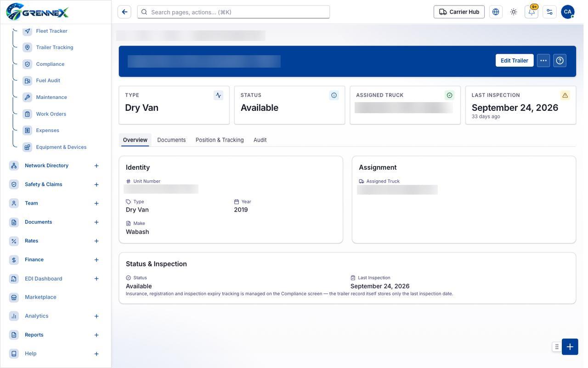Click the Edit Trailer button
Image resolution: width=588 pixels, height=368 pixels.
click(x=514, y=60)
